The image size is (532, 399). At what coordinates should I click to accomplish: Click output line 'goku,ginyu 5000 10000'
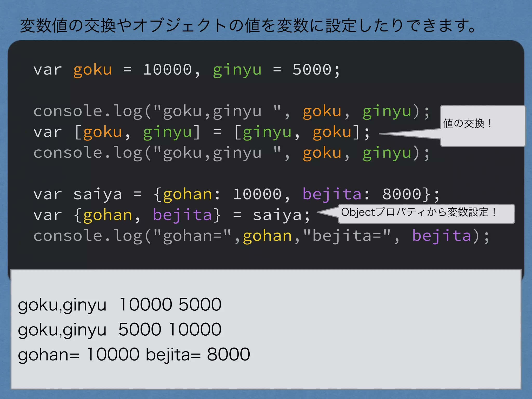click(120, 330)
